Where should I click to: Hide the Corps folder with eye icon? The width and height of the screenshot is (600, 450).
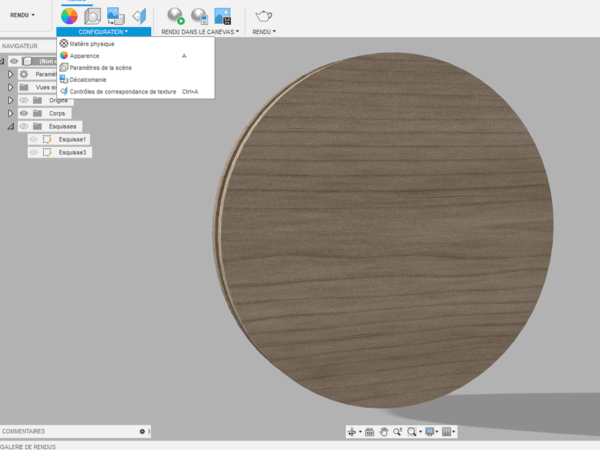24,113
